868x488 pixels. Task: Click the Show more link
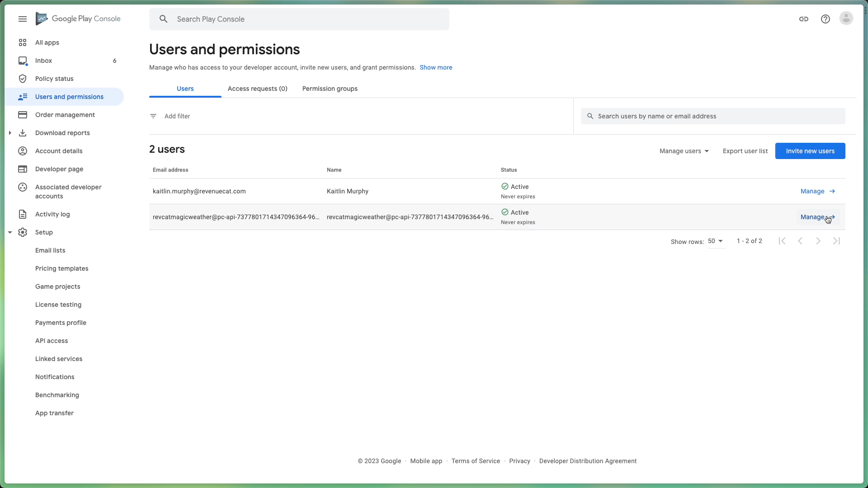435,67
